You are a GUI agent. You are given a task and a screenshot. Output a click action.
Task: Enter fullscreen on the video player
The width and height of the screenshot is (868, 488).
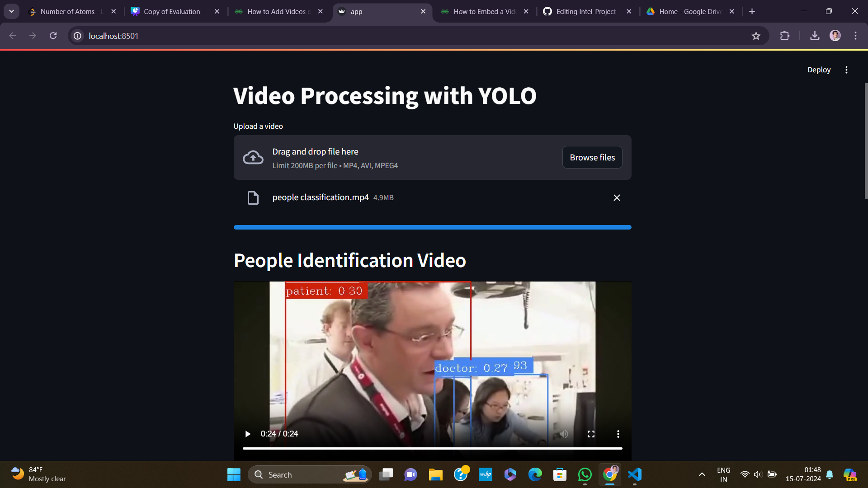[591, 434]
